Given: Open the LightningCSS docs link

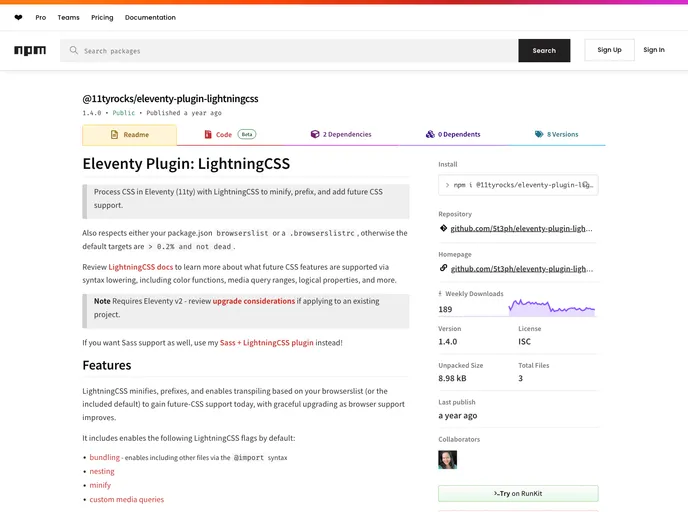Looking at the screenshot, I should click(140, 267).
